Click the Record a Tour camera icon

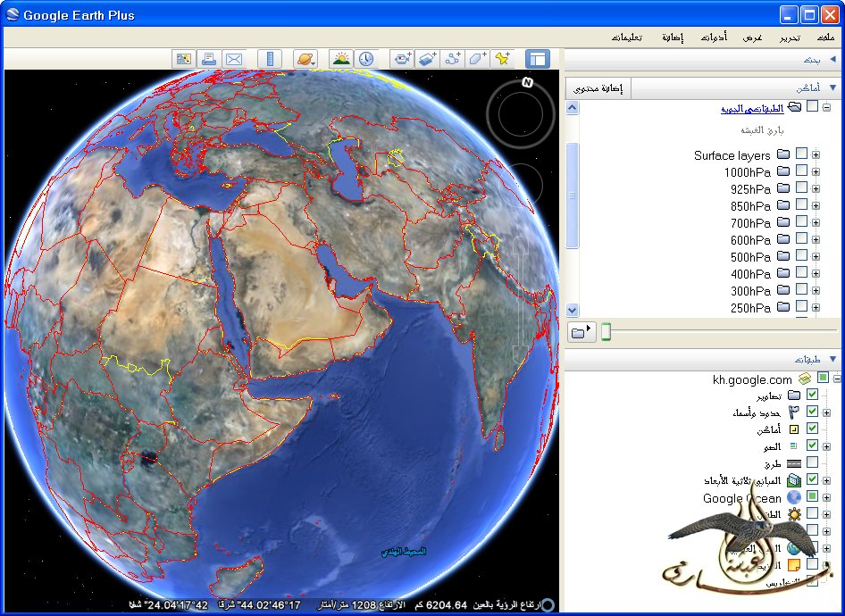tap(402, 59)
